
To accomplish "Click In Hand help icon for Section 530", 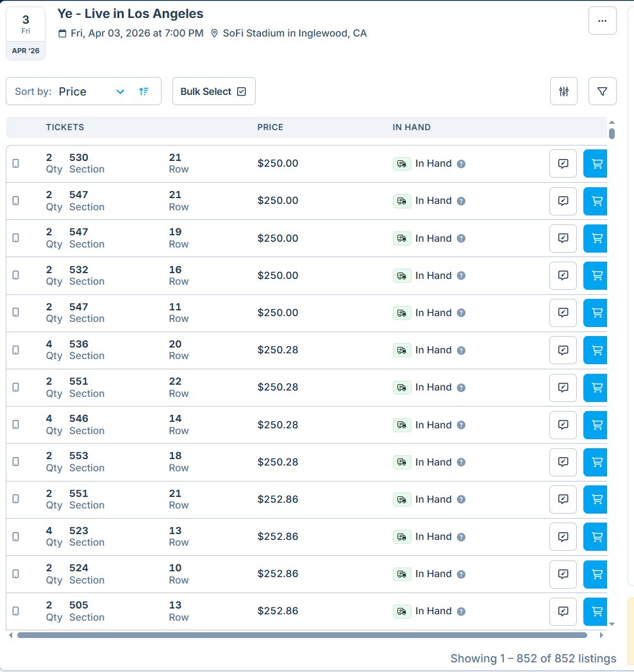I will [x=461, y=164].
